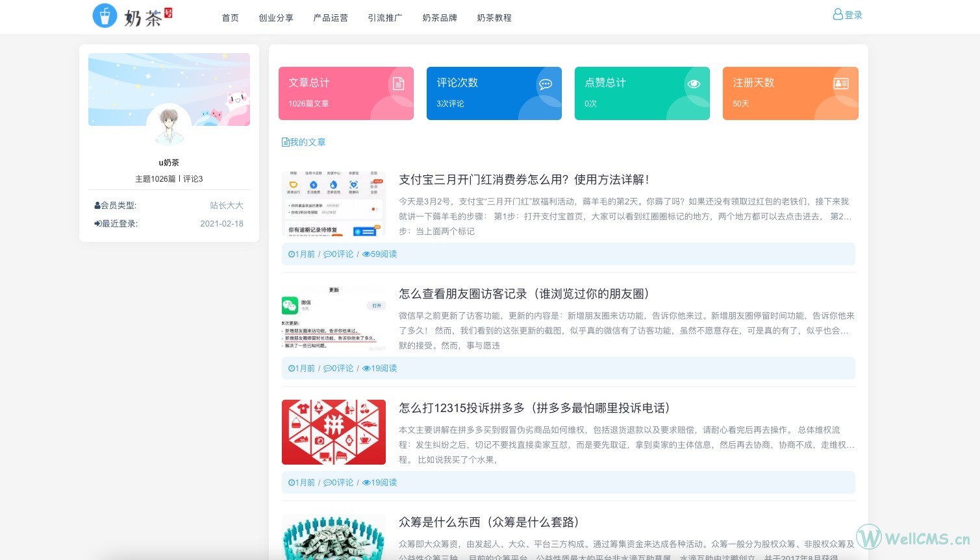Image resolution: width=980 pixels, height=560 pixels.
Task: Click the 注册天数 stat card
Action: pos(790,93)
